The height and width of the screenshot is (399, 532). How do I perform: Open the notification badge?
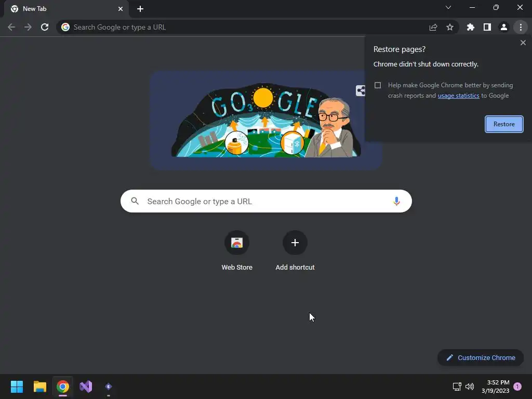click(517, 387)
